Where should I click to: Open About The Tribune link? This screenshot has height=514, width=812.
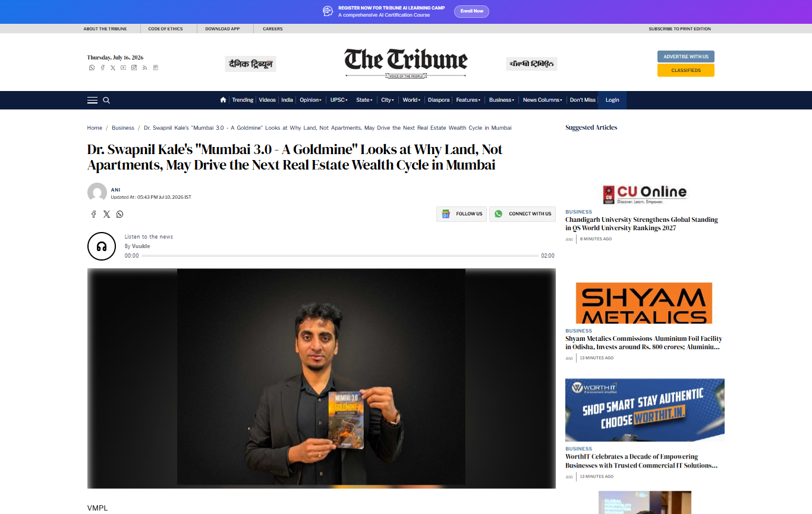105,29
